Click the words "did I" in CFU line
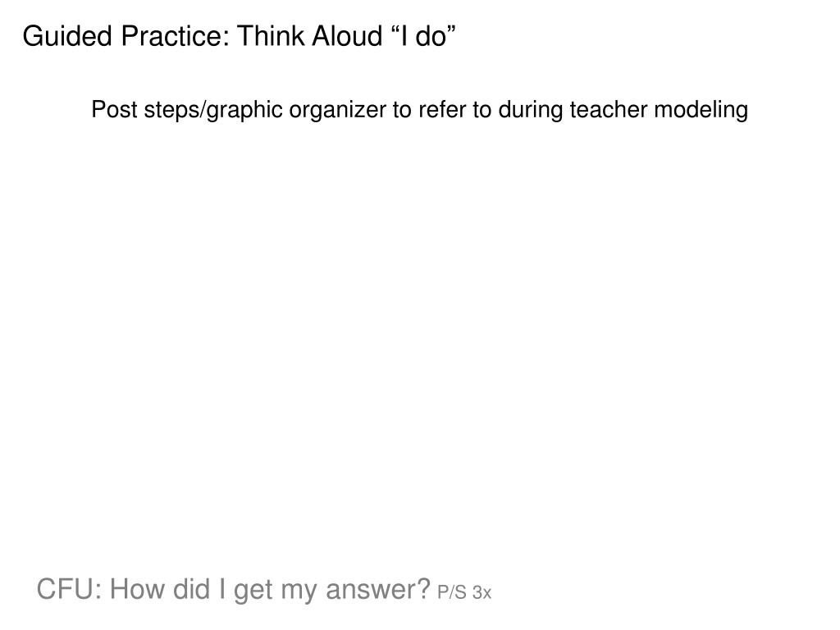Viewport: 840px width, 630px height. (x=199, y=589)
